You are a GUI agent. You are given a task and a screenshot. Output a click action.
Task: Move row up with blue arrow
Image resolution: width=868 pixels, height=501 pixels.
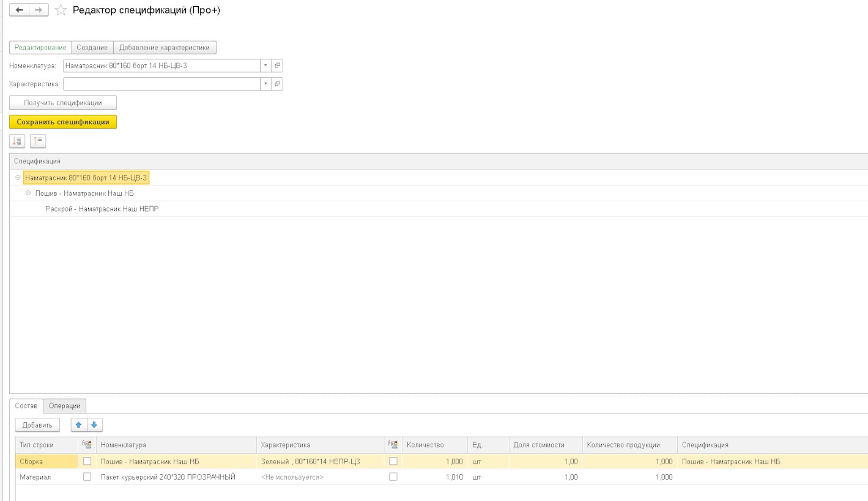(x=79, y=425)
